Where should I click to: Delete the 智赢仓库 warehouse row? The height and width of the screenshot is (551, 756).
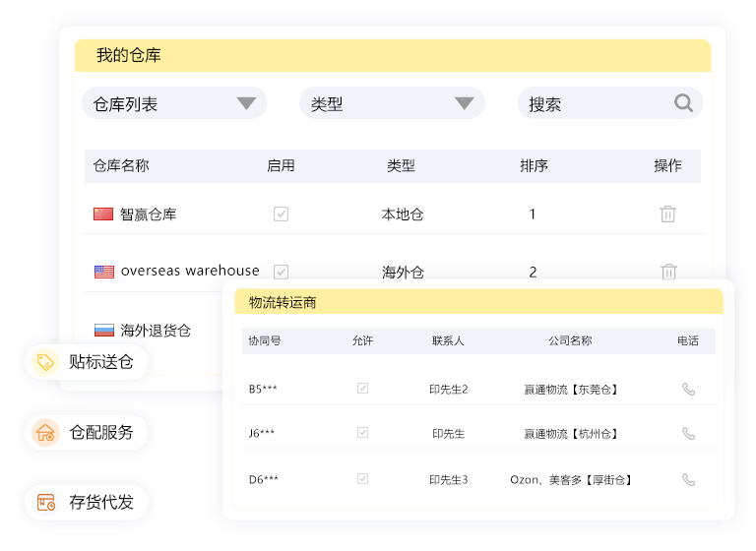pos(667,214)
